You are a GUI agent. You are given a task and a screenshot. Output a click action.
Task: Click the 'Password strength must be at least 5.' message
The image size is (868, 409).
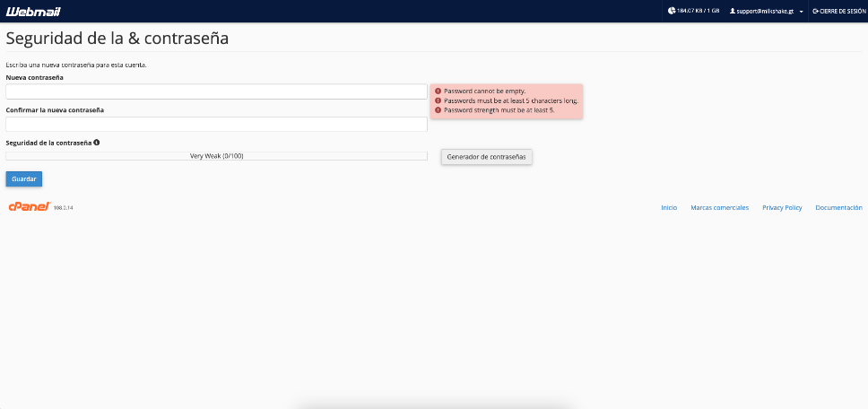click(x=499, y=110)
